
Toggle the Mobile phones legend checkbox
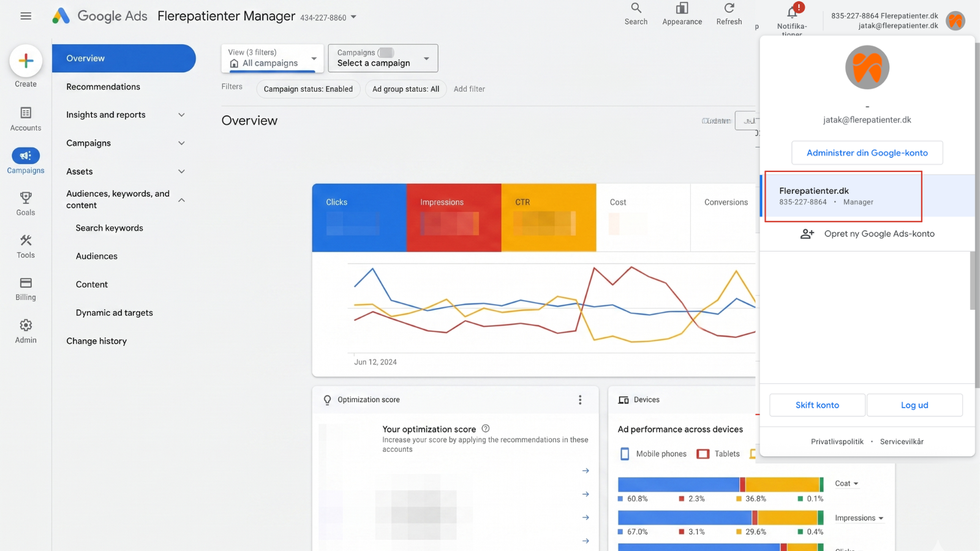click(x=625, y=454)
